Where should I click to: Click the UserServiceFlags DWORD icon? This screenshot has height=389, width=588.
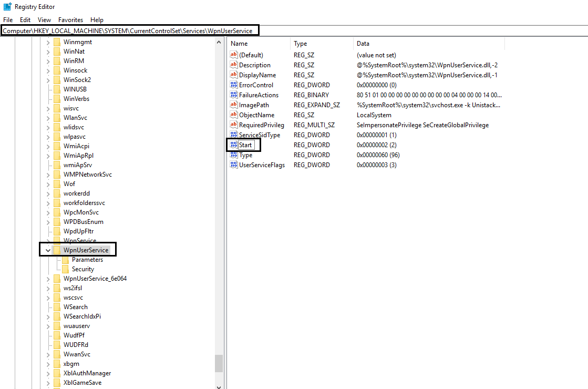(x=234, y=165)
